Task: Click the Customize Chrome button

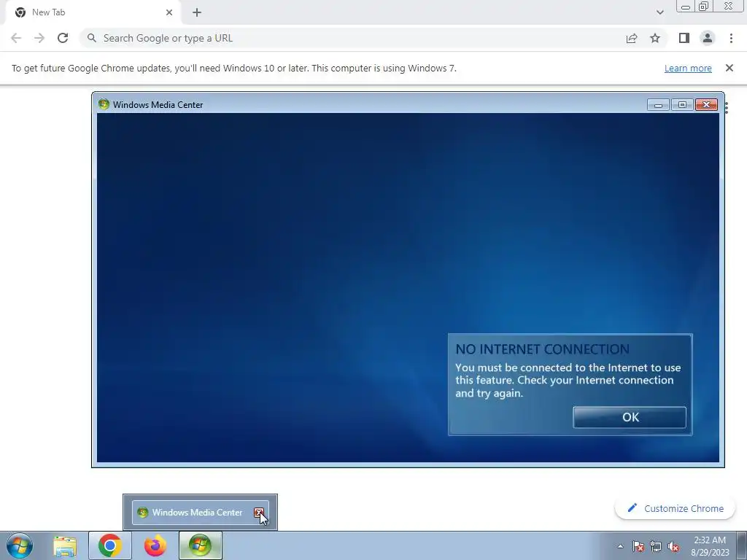Action: click(675, 508)
